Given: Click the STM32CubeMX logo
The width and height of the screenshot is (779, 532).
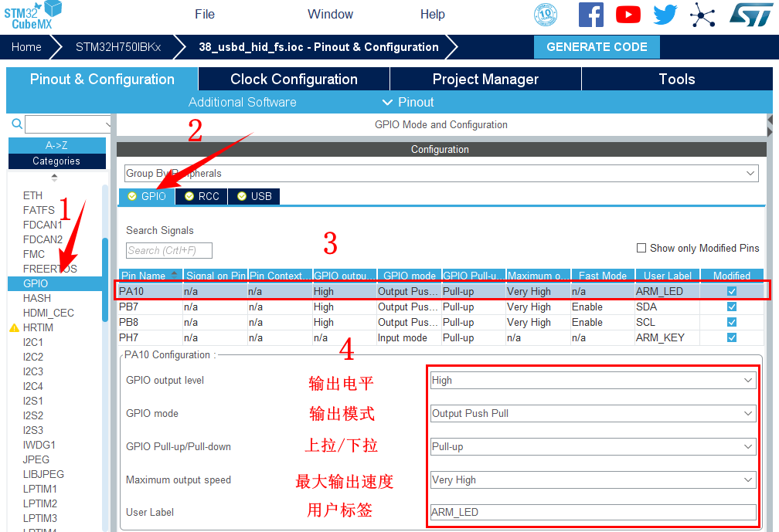Looking at the screenshot, I should click(x=32, y=15).
